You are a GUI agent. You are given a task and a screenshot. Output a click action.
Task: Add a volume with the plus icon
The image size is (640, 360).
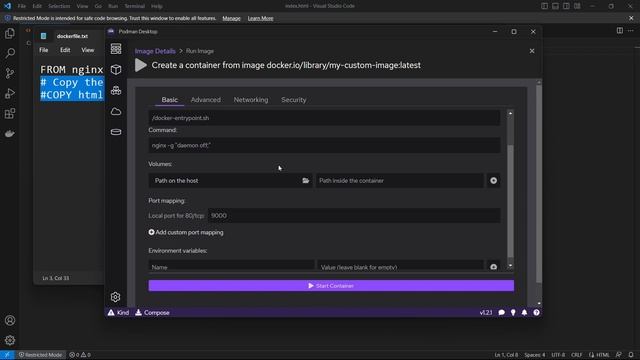pyautogui.click(x=493, y=180)
